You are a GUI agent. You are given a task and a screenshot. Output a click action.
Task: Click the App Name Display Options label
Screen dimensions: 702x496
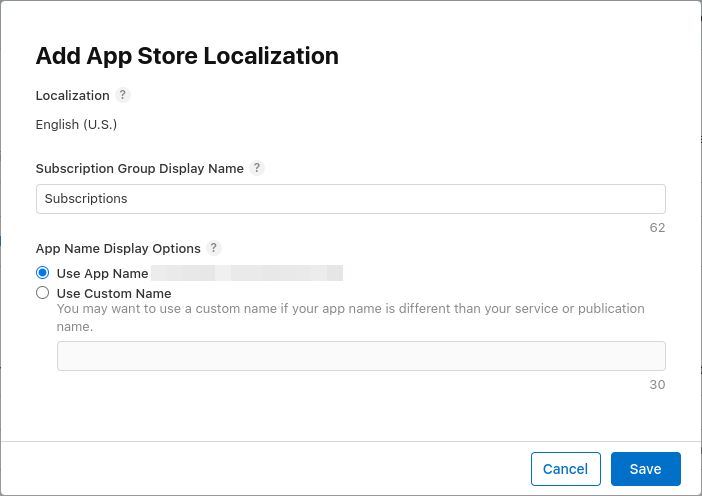[x=118, y=248]
